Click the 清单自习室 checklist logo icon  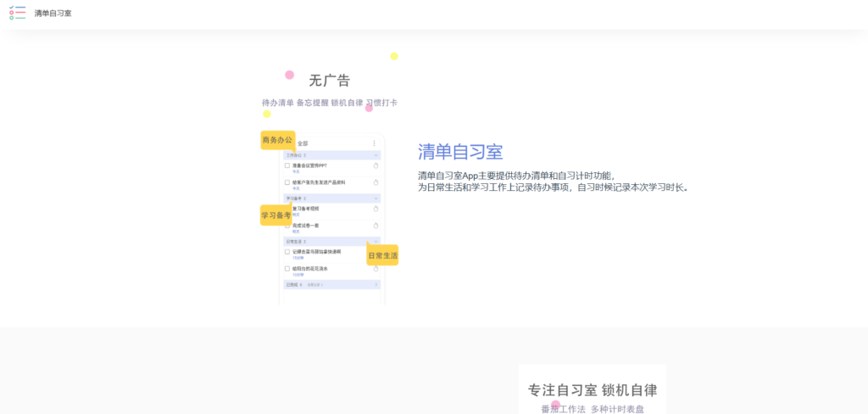[17, 13]
